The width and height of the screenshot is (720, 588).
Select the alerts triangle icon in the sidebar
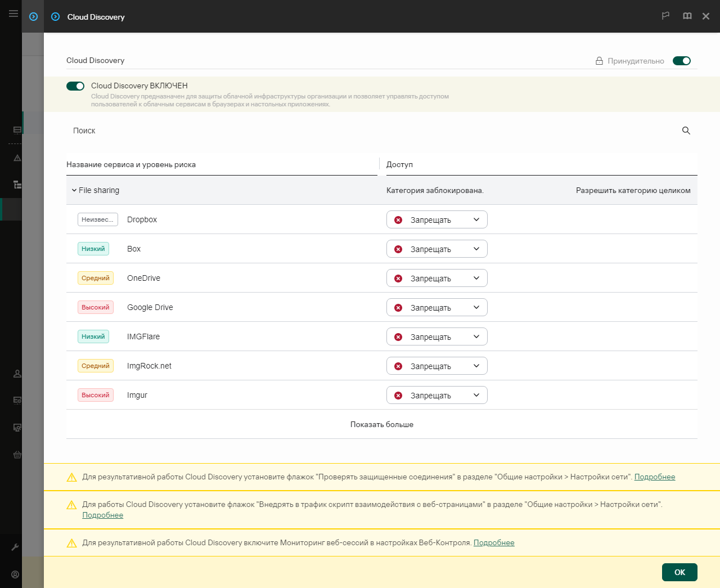(x=17, y=158)
